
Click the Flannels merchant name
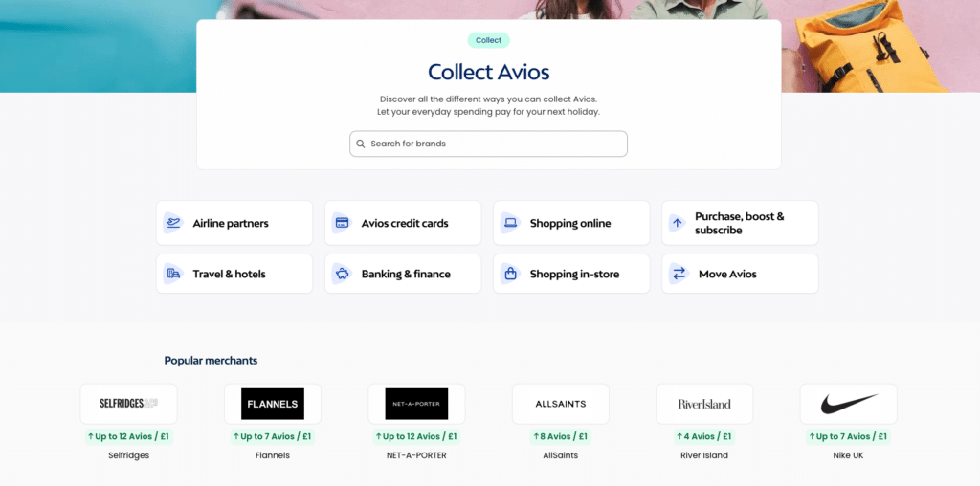pyautogui.click(x=273, y=455)
